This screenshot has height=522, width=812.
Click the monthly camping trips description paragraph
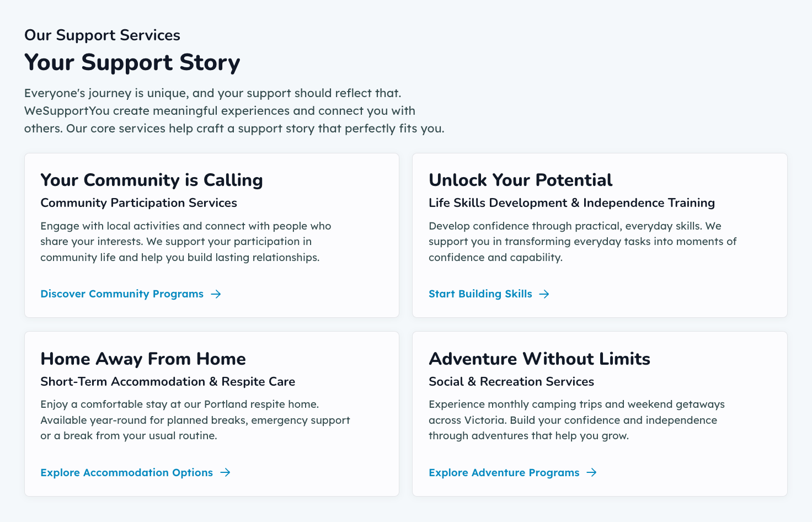[x=577, y=420]
